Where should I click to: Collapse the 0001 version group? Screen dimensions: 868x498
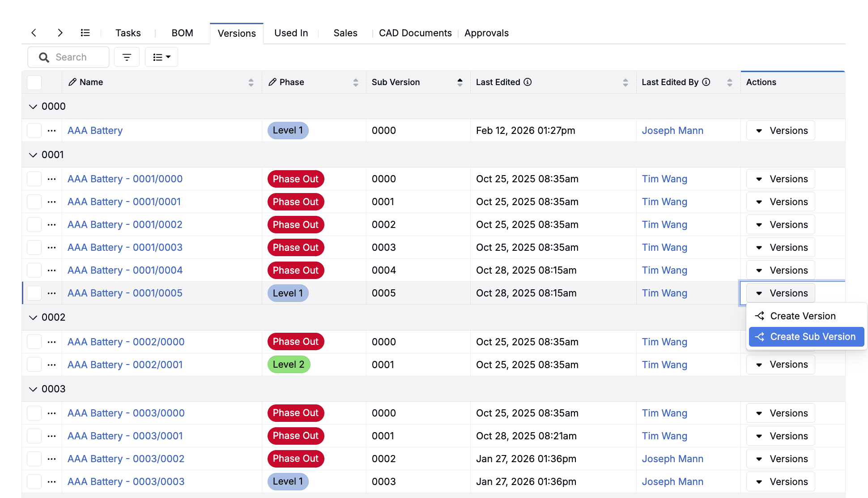click(x=33, y=155)
